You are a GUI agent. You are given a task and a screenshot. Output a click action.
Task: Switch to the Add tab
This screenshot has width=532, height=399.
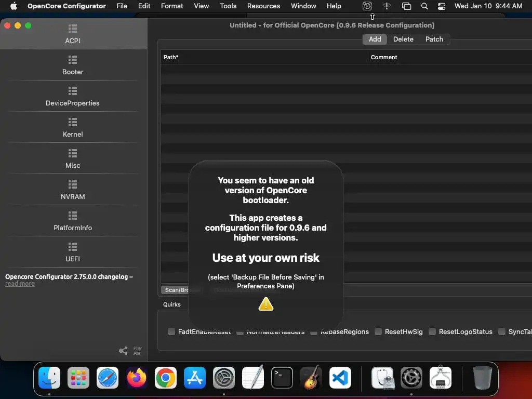point(375,39)
